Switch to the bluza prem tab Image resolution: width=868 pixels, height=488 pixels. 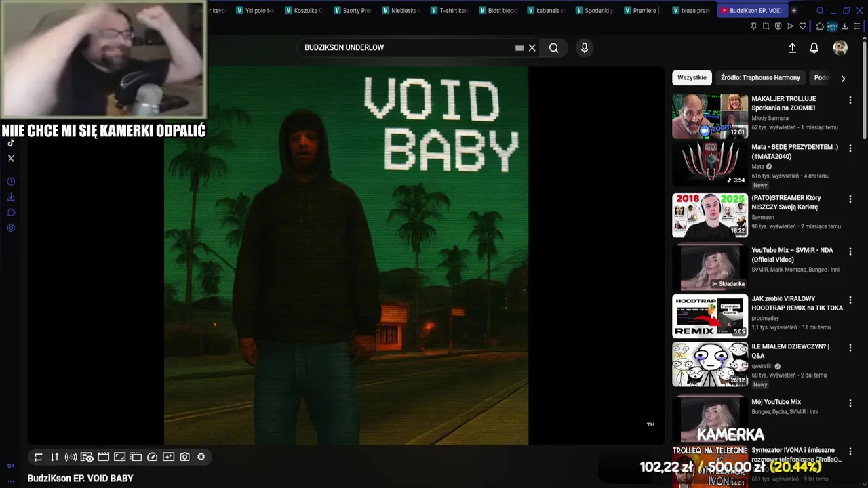point(691,11)
